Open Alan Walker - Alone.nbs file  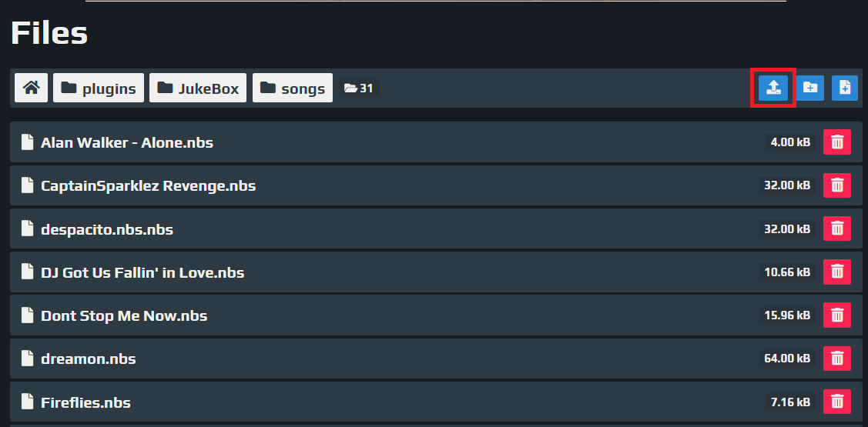[x=127, y=142]
